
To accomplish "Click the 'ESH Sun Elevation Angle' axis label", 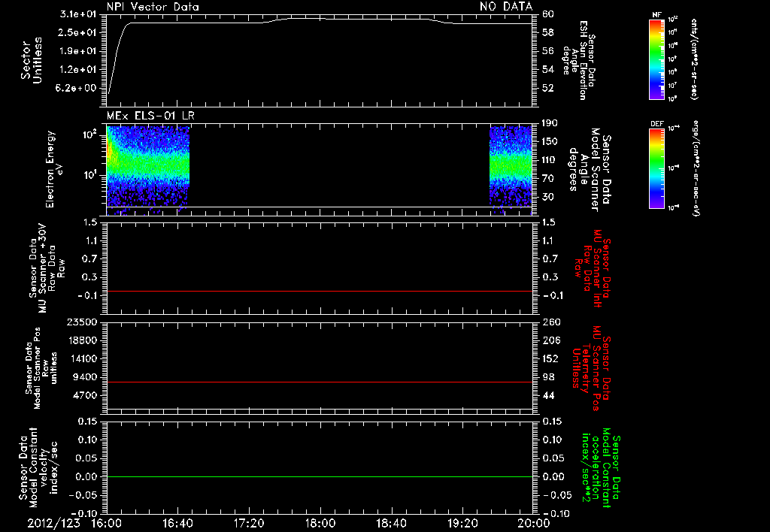I will [577, 60].
